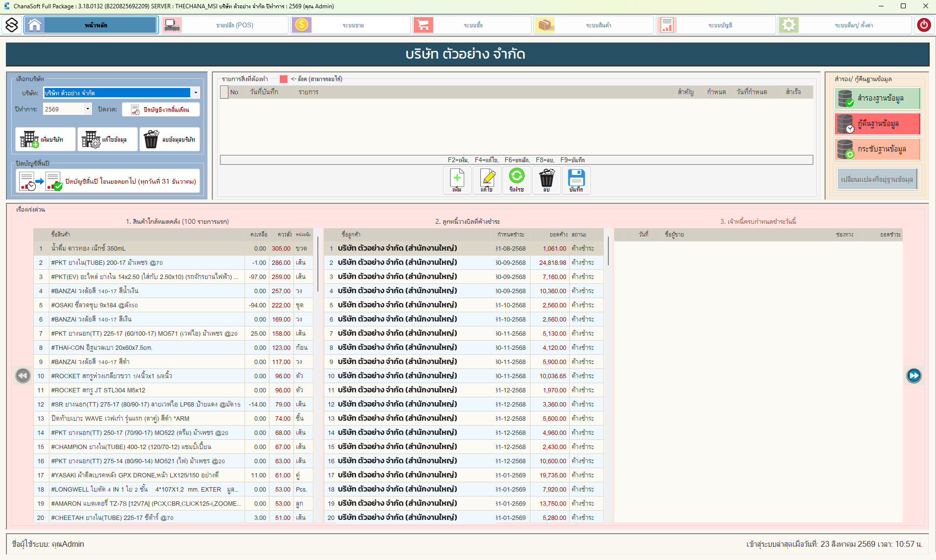The width and height of the screenshot is (936, 560).
Task: Select debtor row with balance 19,735.00
Action: coord(464,475)
